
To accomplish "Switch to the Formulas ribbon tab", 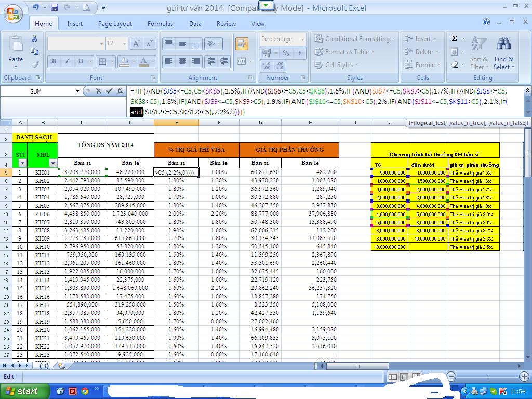I will tap(160, 24).
